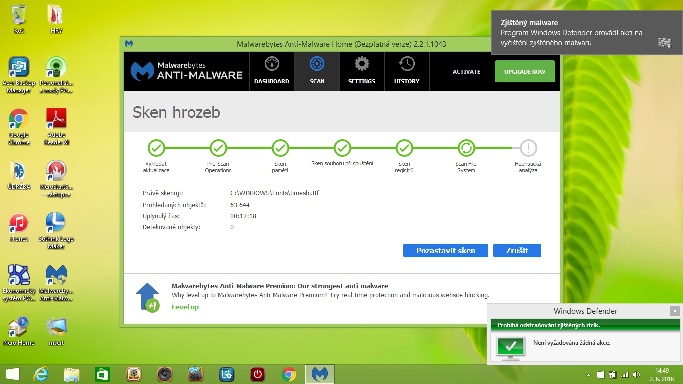Open Windows Store from taskbar

(102, 374)
